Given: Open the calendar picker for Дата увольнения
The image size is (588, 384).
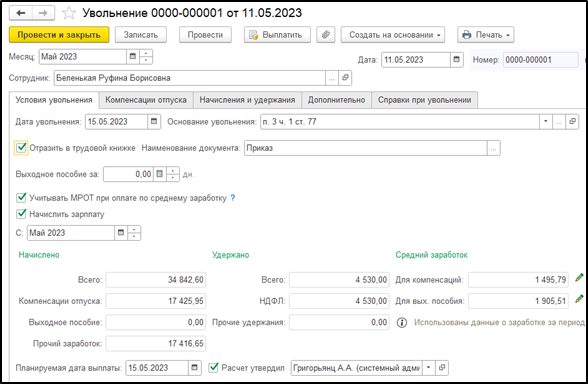Looking at the screenshot, I should pyautogui.click(x=154, y=122).
